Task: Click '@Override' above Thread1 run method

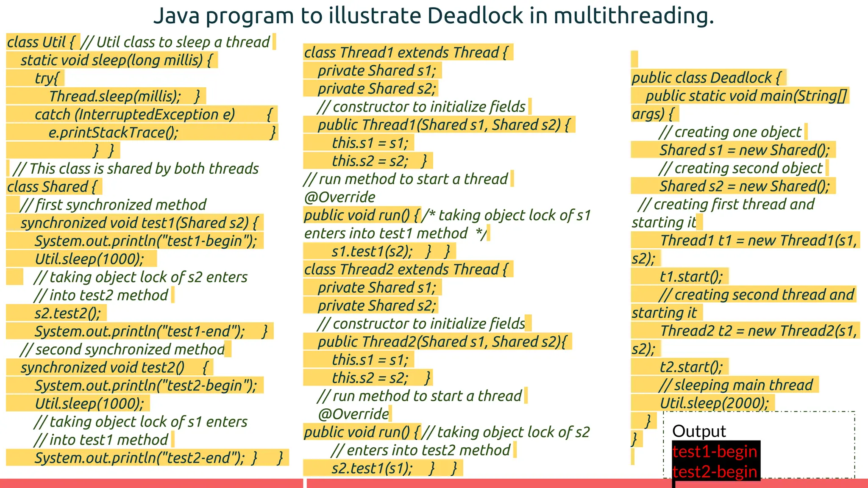Action: pos(339,197)
